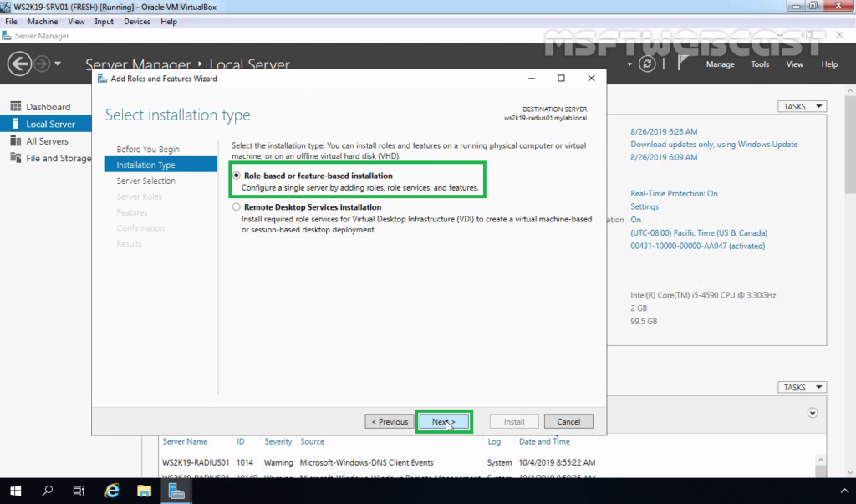
Task: Click the Previous button
Action: [x=390, y=421]
